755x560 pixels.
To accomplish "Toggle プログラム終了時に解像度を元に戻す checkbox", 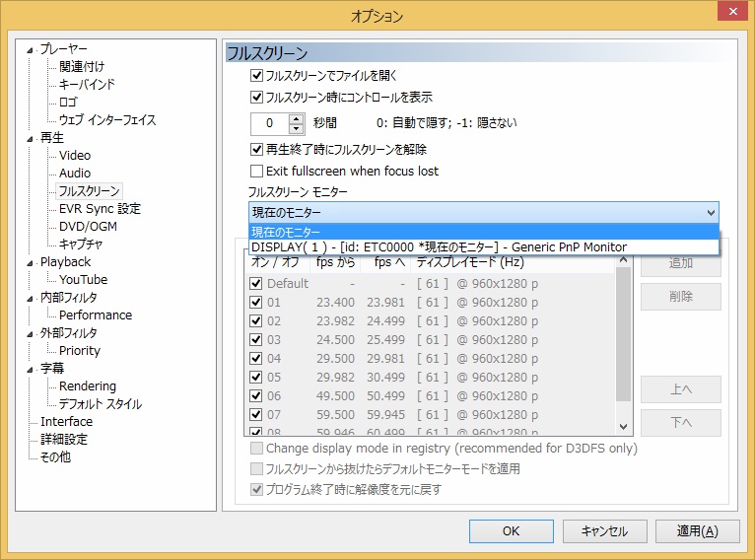I will coord(256,490).
